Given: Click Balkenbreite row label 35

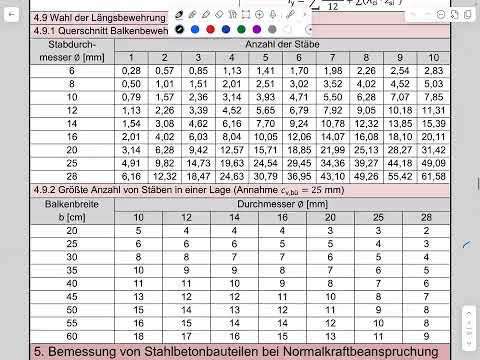Looking at the screenshot, I should [x=72, y=270].
